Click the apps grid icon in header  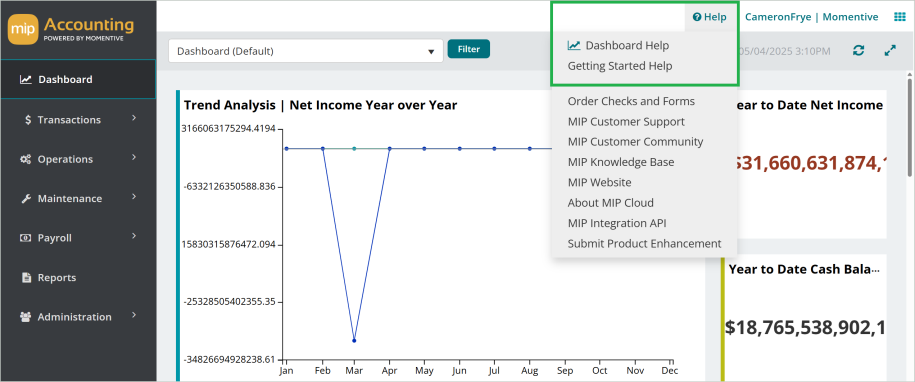(x=900, y=17)
